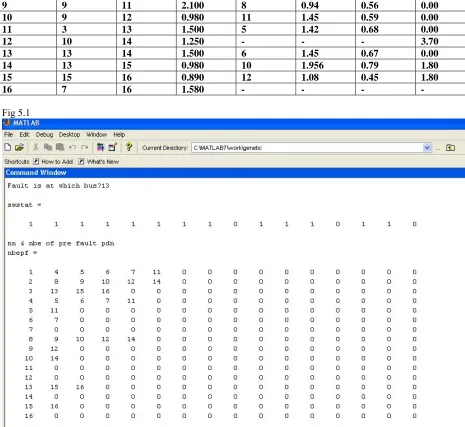The image size is (465, 427).
Task: Open the Window menu
Action: [97, 135]
